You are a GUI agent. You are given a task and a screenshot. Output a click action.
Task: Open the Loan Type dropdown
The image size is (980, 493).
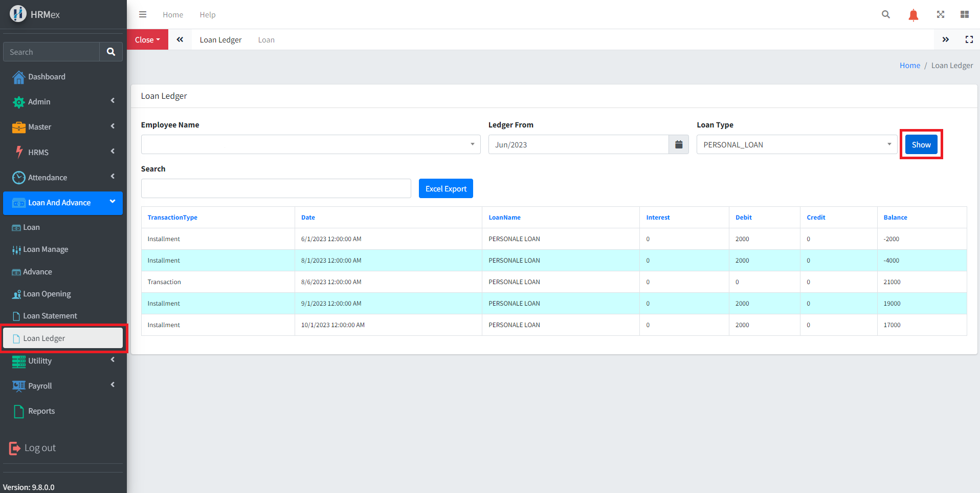pyautogui.click(x=796, y=145)
